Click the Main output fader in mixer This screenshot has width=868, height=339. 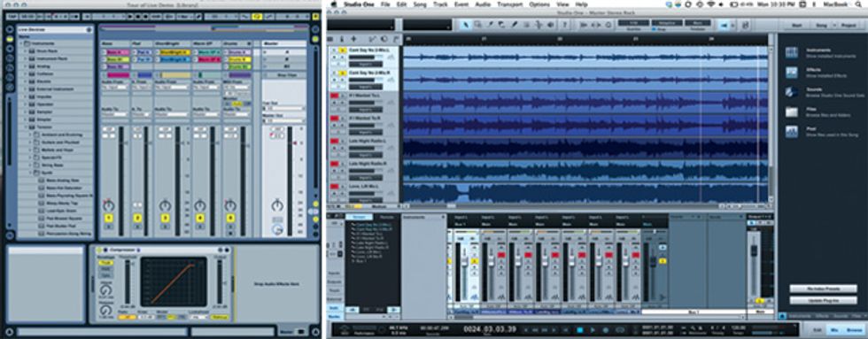[754, 250]
